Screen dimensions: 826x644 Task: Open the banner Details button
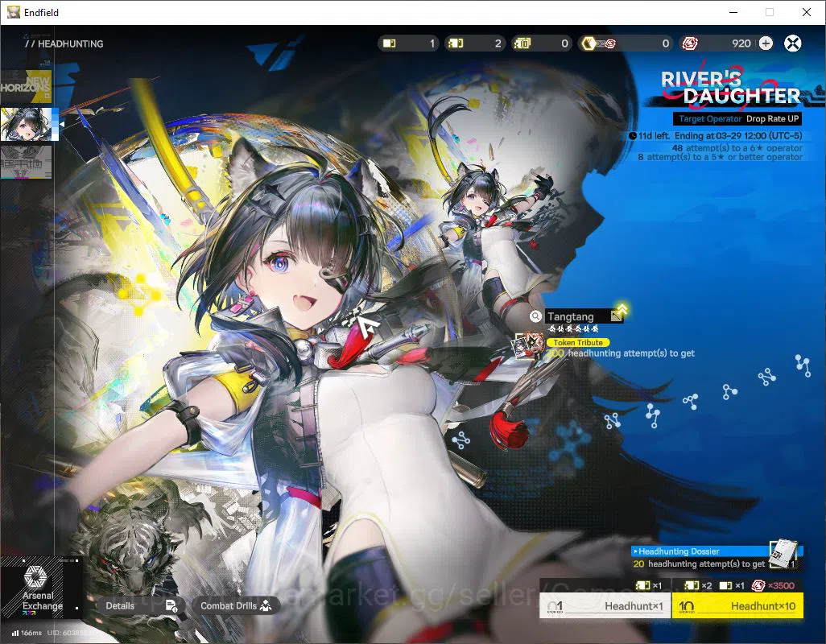[140, 605]
